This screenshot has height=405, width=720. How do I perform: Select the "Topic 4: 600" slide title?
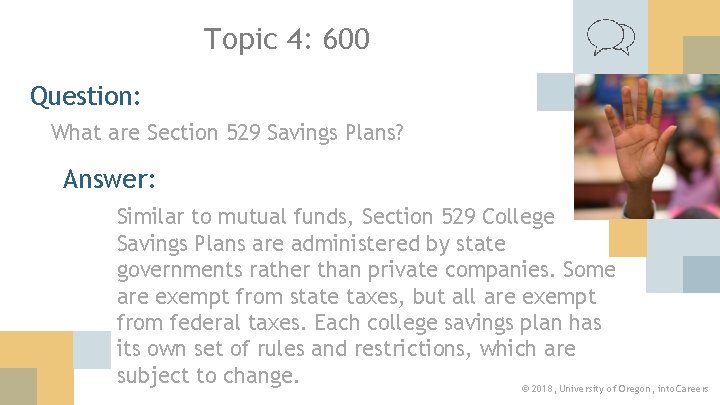pyautogui.click(x=287, y=39)
